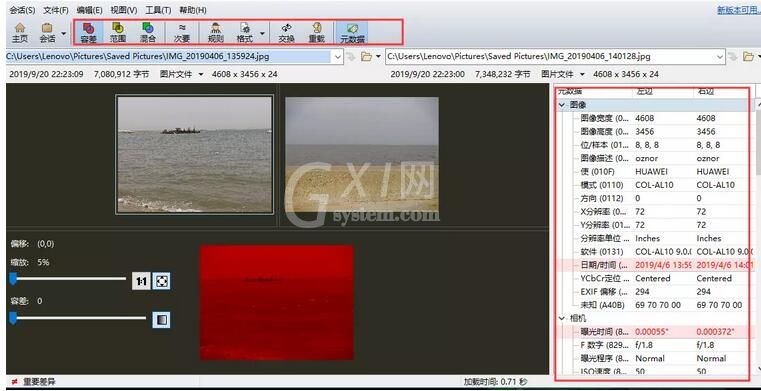Select the 范围 (Range) mode icon
Screen dimensions: 761x391
(118, 33)
